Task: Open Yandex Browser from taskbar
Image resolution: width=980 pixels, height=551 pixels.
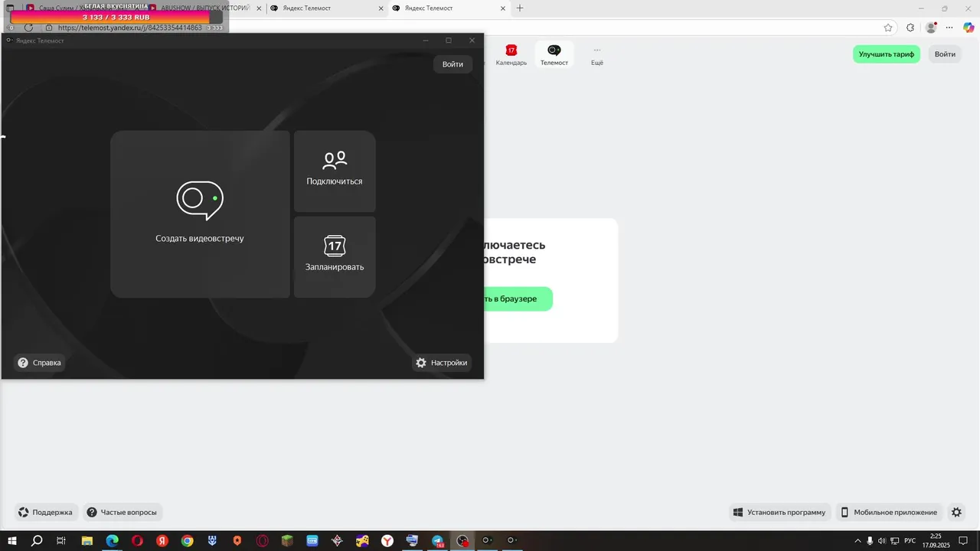Action: [x=387, y=541]
